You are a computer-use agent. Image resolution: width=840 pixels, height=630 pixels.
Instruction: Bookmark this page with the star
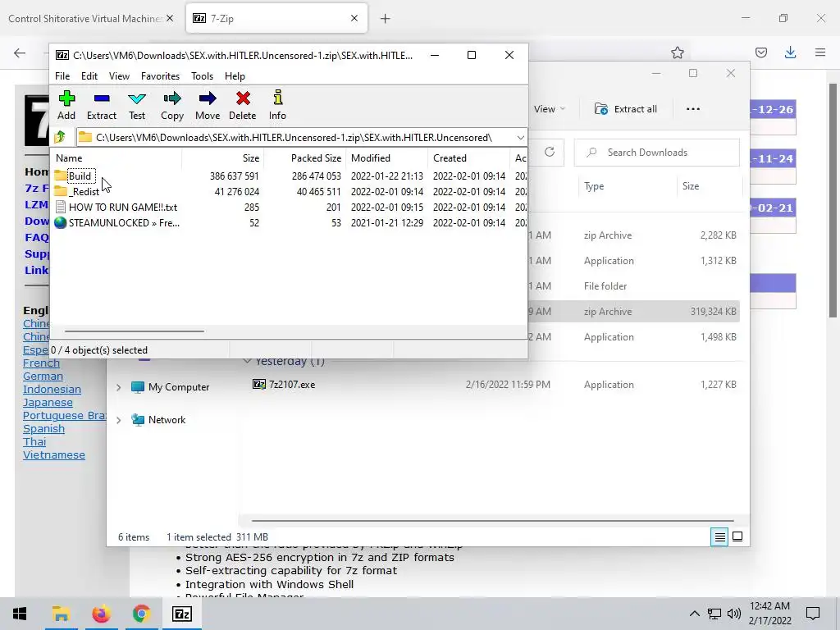click(678, 52)
